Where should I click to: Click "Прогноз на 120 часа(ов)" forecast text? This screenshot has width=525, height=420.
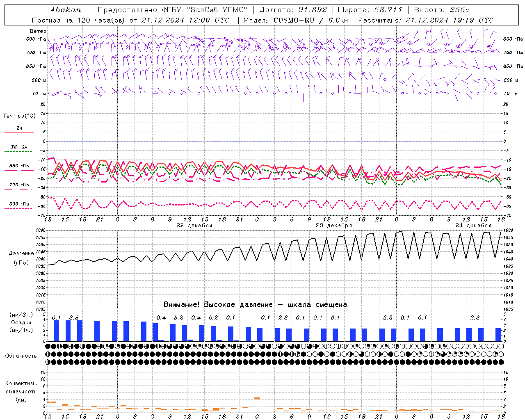(x=79, y=20)
